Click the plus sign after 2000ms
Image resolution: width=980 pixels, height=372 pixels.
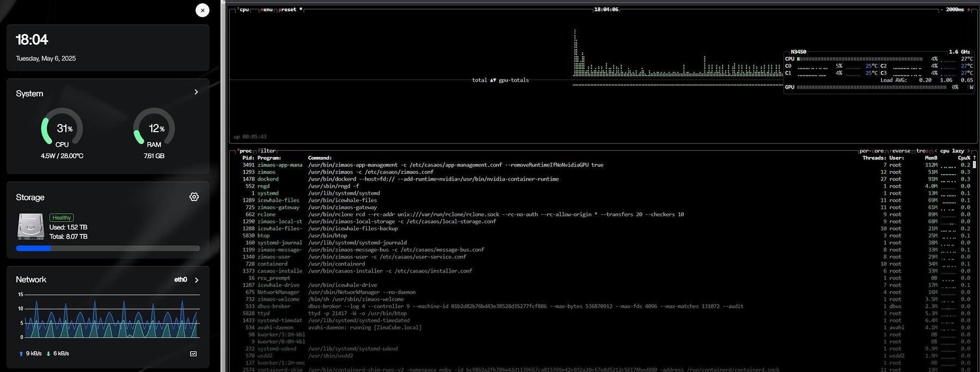point(968,10)
